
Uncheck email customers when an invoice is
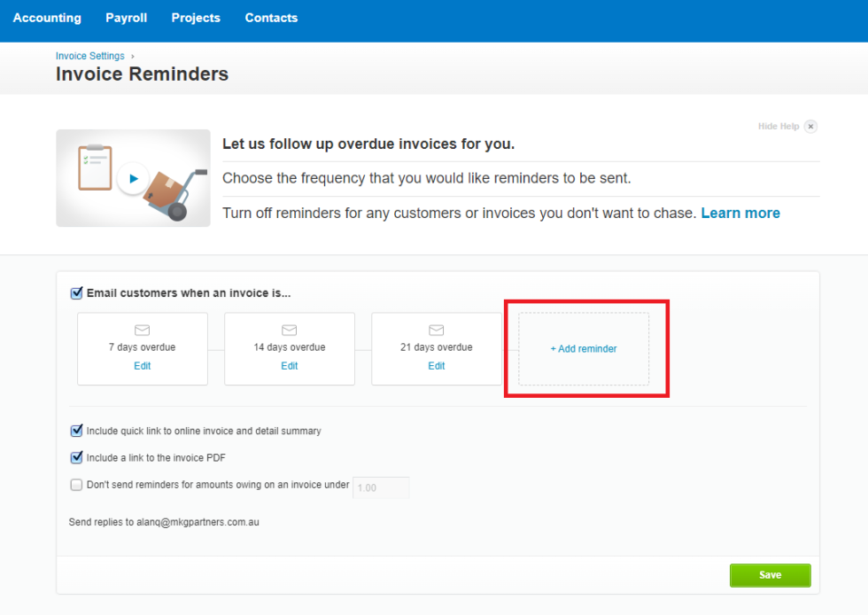pyautogui.click(x=75, y=293)
